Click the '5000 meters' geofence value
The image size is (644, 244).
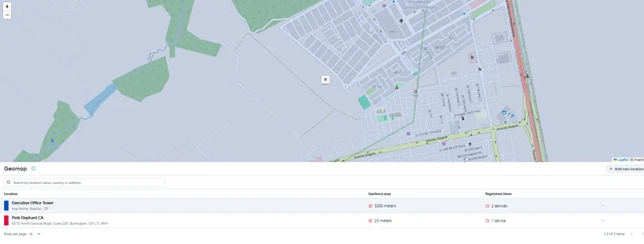(x=385, y=206)
